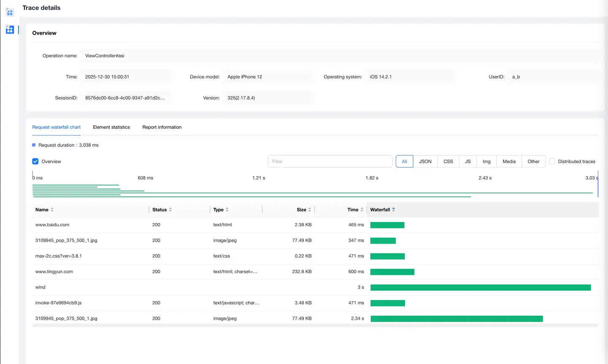Uncheck the Overview checkbox

coord(35,161)
